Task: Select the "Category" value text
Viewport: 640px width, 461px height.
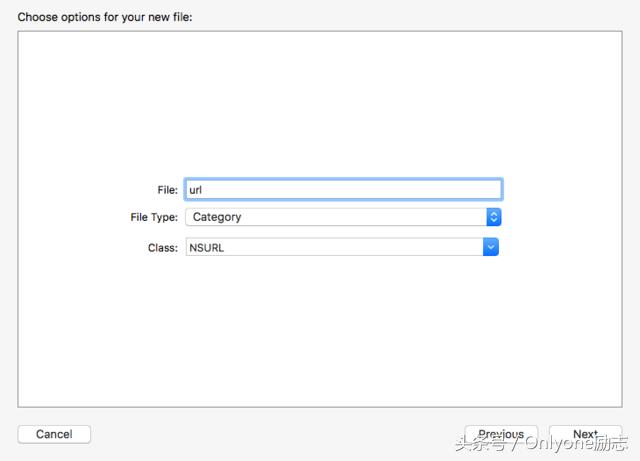Action: click(217, 217)
